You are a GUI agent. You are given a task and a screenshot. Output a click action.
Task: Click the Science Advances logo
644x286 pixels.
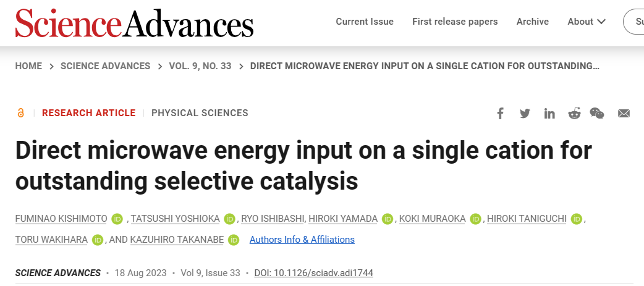134,23
